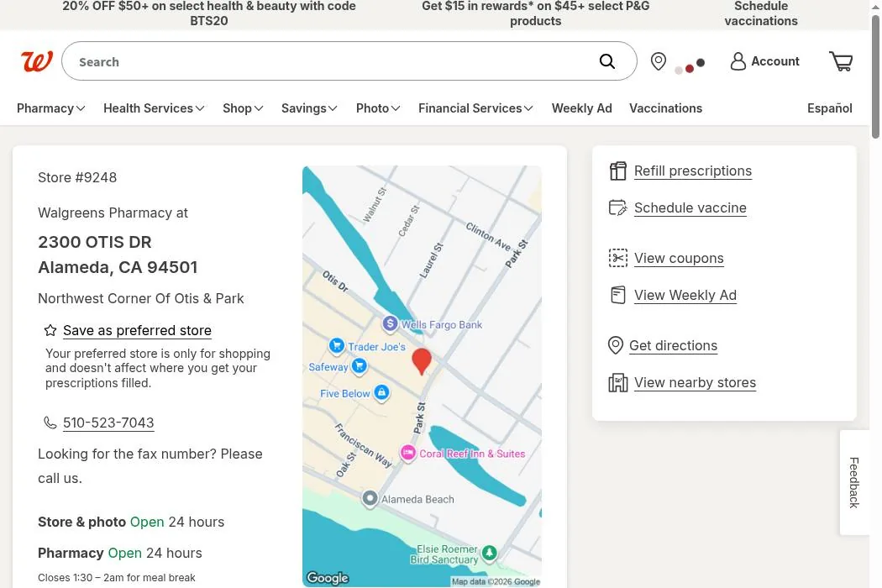Click the Safeway cart map marker
Screen dimensions: 882x588
pos(359,366)
